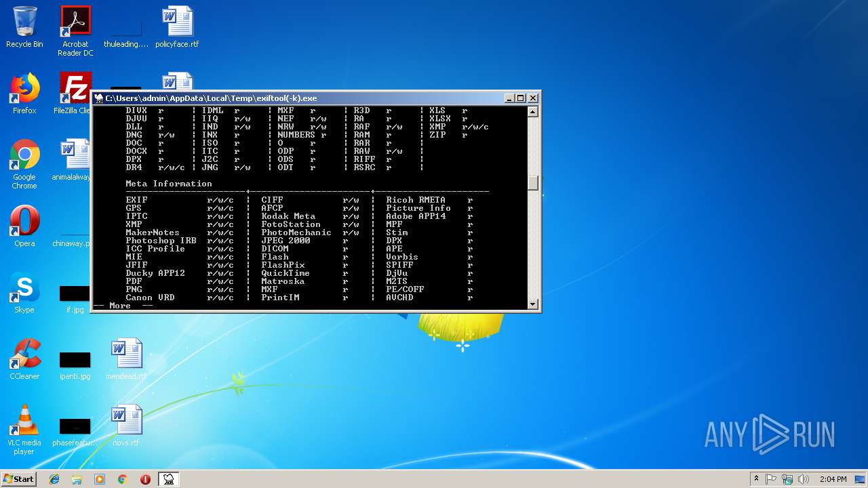This screenshot has width=868, height=488.
Task: Open the Skype desktop shortcut
Action: pos(24,293)
